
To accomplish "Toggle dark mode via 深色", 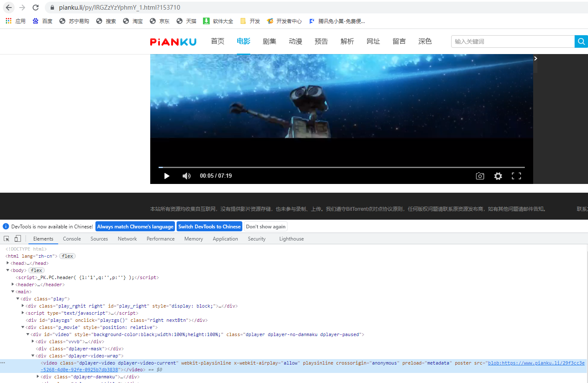I will tap(425, 41).
